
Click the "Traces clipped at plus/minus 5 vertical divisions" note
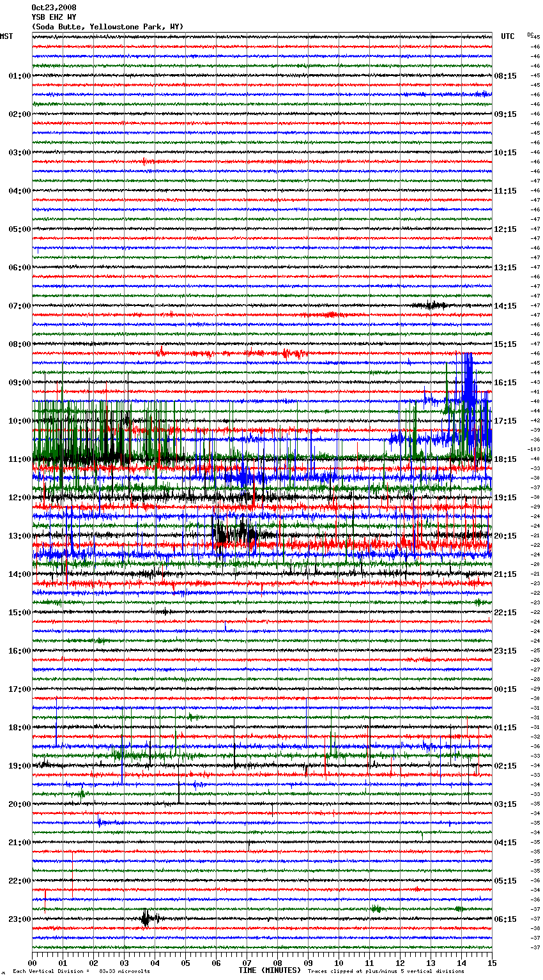click(x=386, y=971)
